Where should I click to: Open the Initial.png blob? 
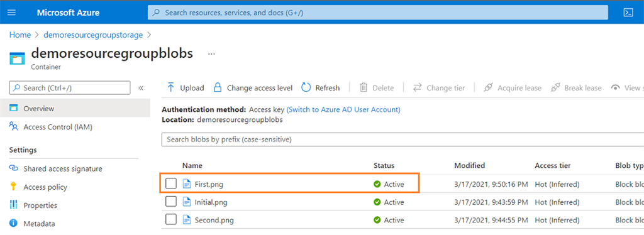(x=211, y=202)
